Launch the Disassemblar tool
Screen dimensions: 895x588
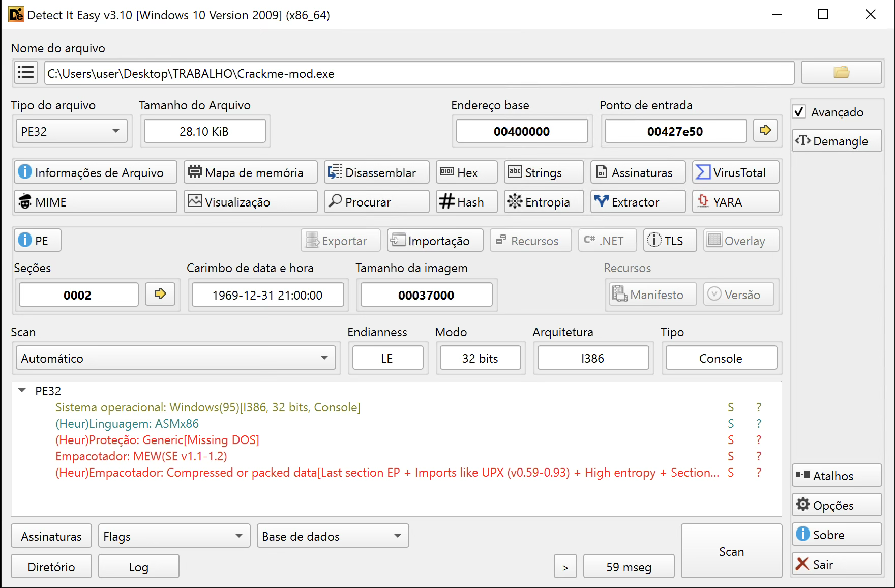[377, 172]
